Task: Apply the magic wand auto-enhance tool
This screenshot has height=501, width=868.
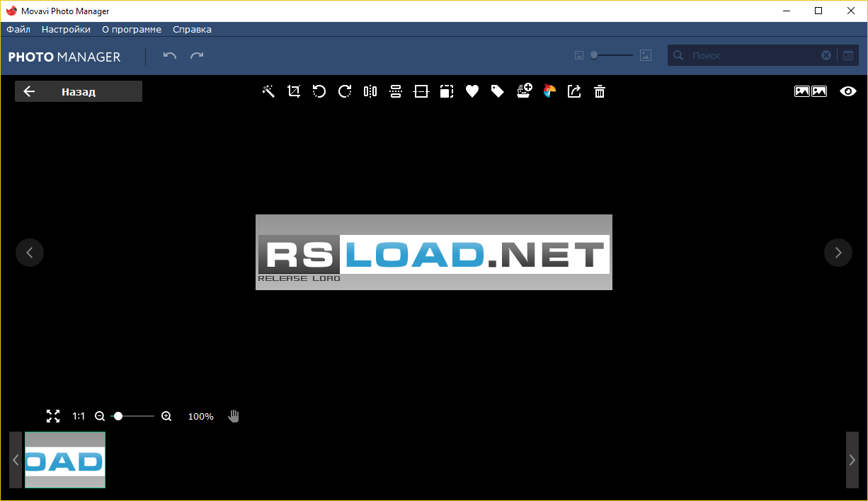Action: click(268, 91)
